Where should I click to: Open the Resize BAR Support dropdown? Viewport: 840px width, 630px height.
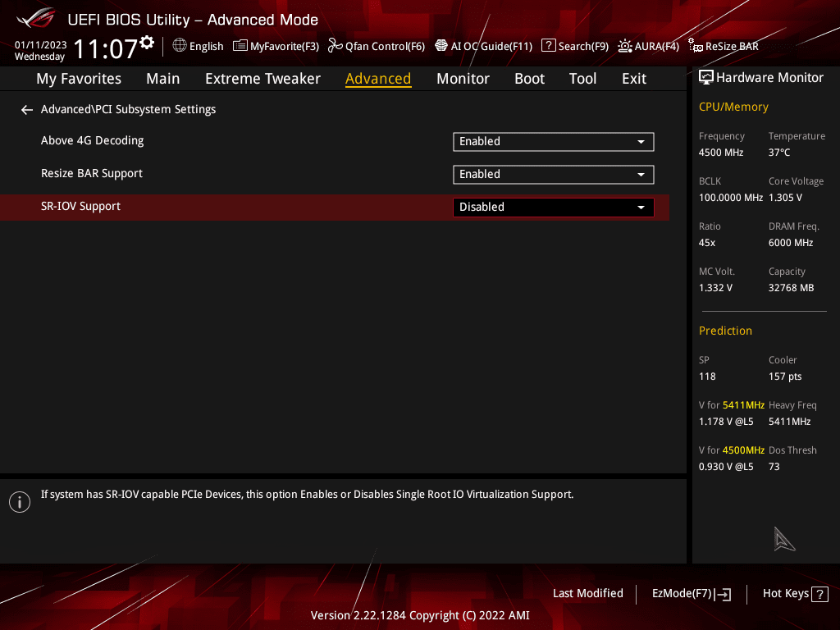point(554,175)
